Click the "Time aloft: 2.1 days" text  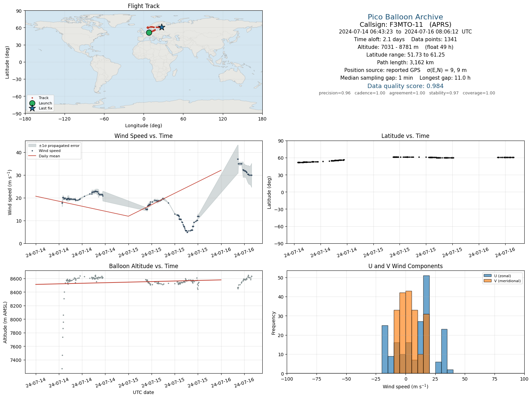379,39
